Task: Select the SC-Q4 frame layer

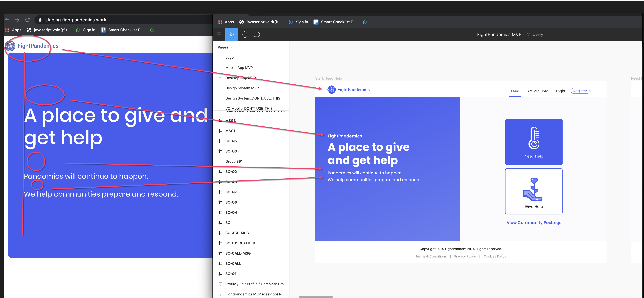Action: [x=231, y=212]
